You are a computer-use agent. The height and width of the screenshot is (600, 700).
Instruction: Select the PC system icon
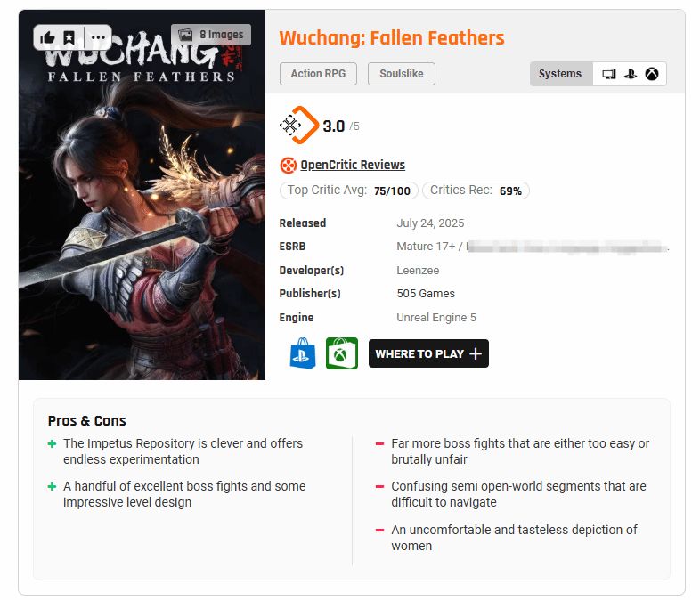(x=609, y=74)
